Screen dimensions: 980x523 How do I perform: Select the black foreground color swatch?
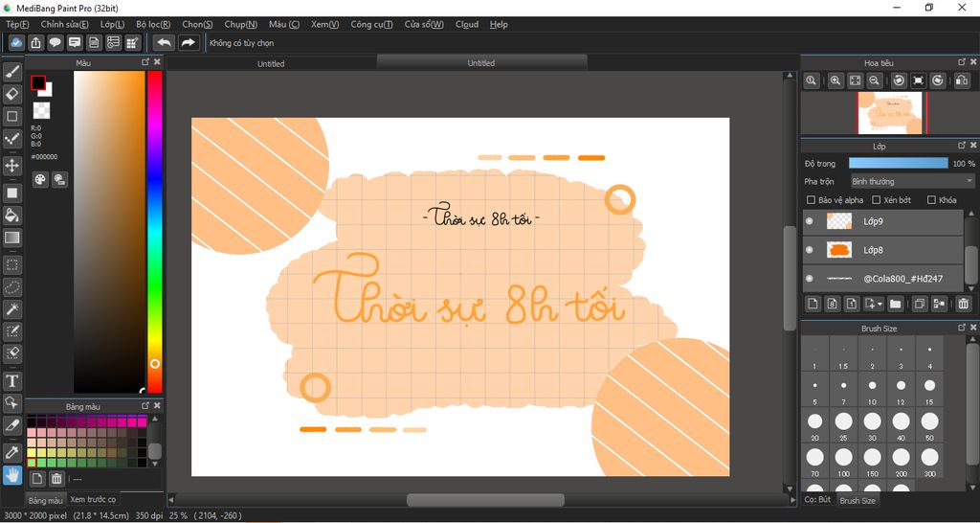38,82
